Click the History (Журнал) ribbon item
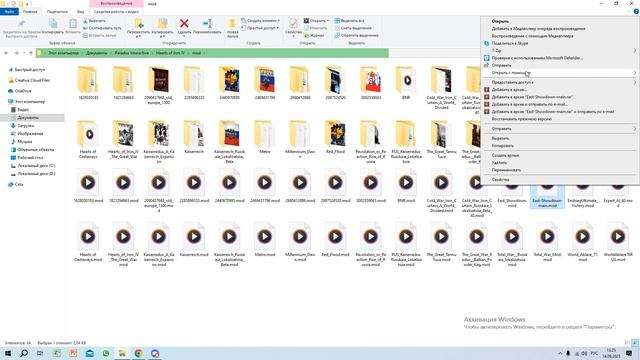The height and width of the screenshot is (360, 640). pos(314,36)
